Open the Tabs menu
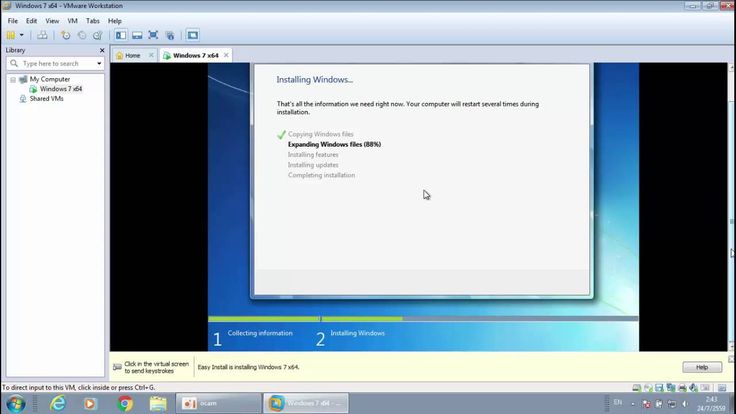The width and height of the screenshot is (736, 414). [x=92, y=21]
